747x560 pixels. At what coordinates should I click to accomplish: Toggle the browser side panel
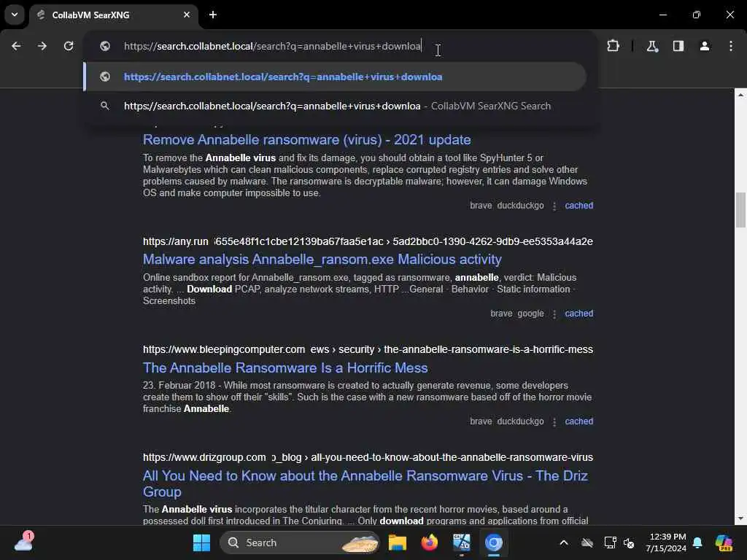pos(678,46)
